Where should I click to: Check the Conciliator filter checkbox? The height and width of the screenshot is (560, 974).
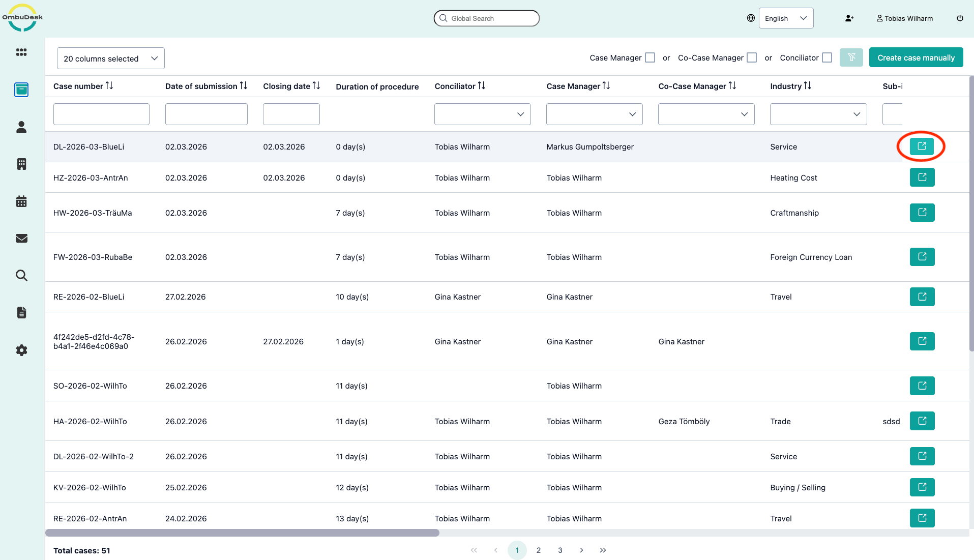coord(827,58)
